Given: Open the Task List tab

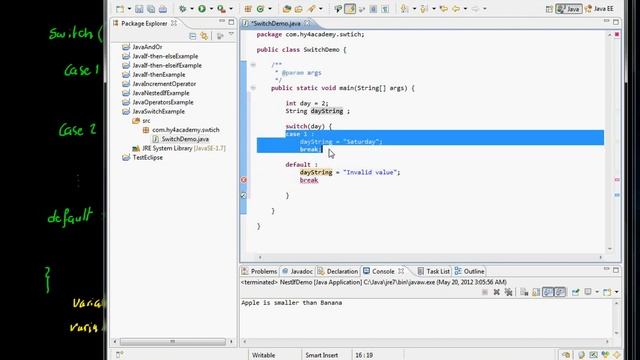Looking at the screenshot, I should 433,271.
